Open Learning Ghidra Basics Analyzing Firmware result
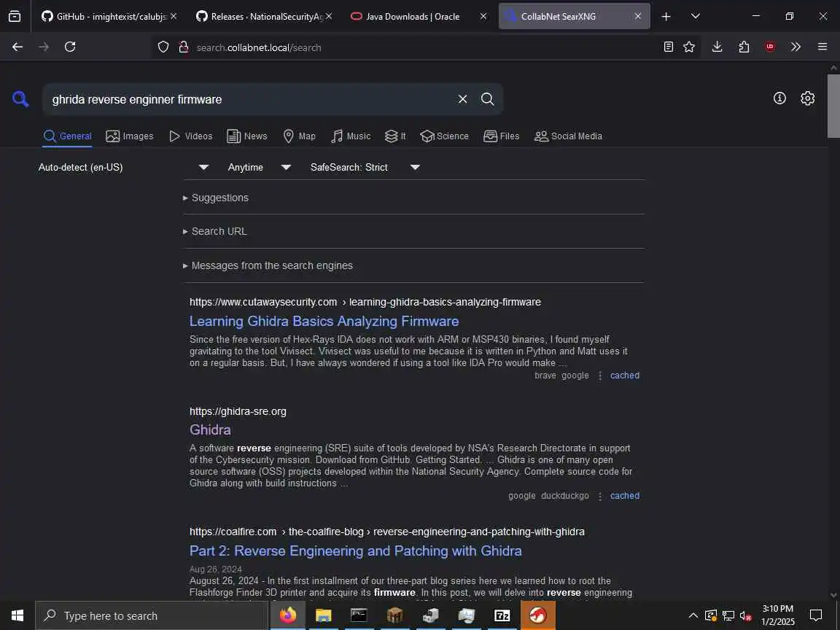The width and height of the screenshot is (840, 630). pos(324,321)
